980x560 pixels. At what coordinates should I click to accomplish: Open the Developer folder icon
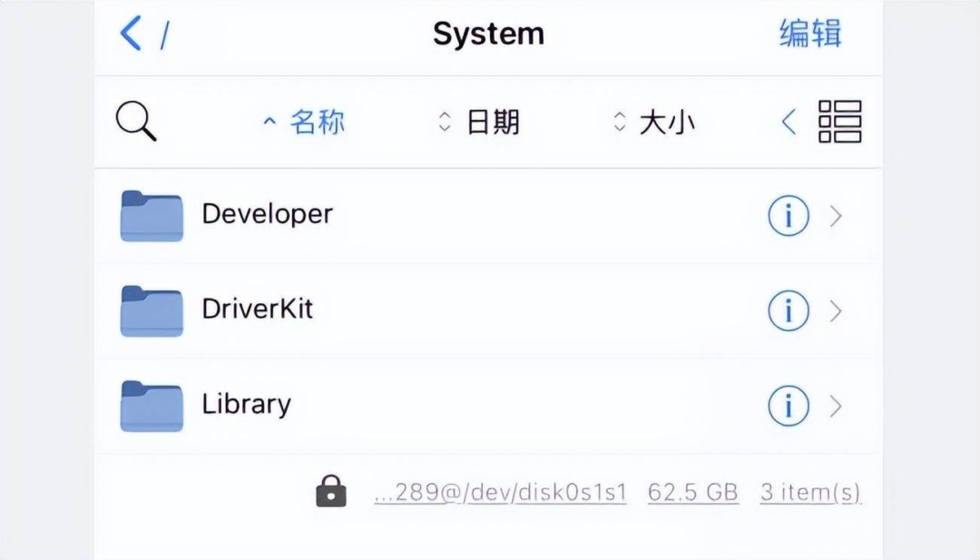[152, 216]
